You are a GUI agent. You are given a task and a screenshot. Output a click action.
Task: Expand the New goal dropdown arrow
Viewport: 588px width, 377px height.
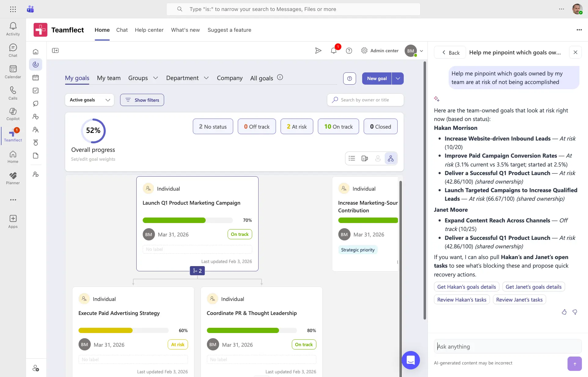tap(398, 79)
